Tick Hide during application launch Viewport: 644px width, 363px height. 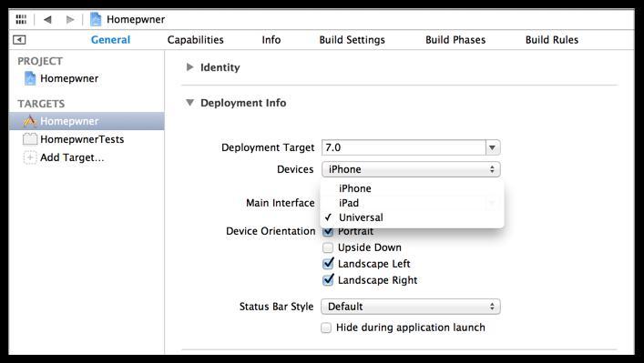pyautogui.click(x=326, y=328)
